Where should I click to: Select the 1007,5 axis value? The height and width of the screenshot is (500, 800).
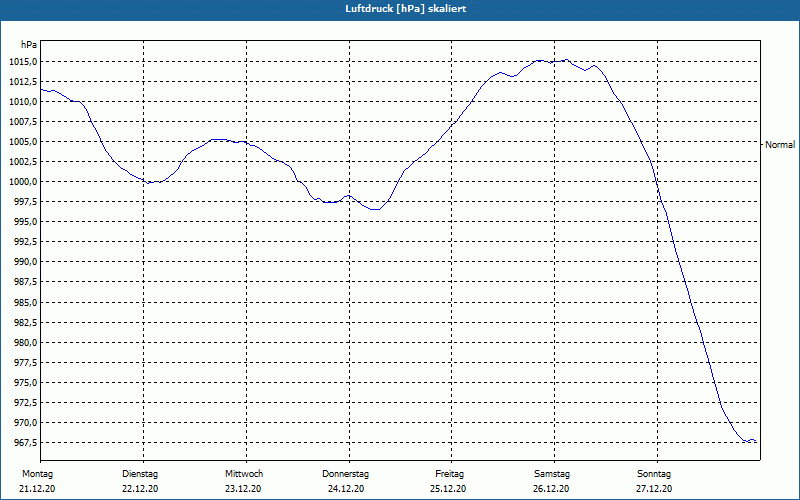23,122
